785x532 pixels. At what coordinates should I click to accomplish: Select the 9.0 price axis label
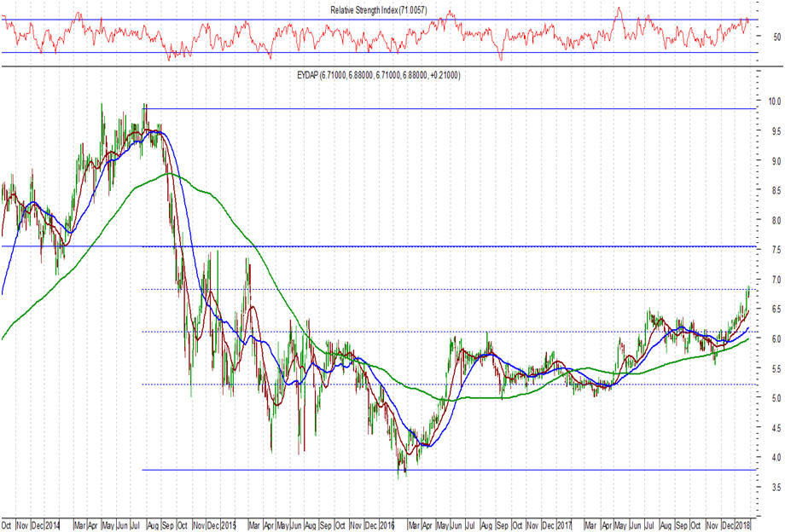(x=776, y=161)
